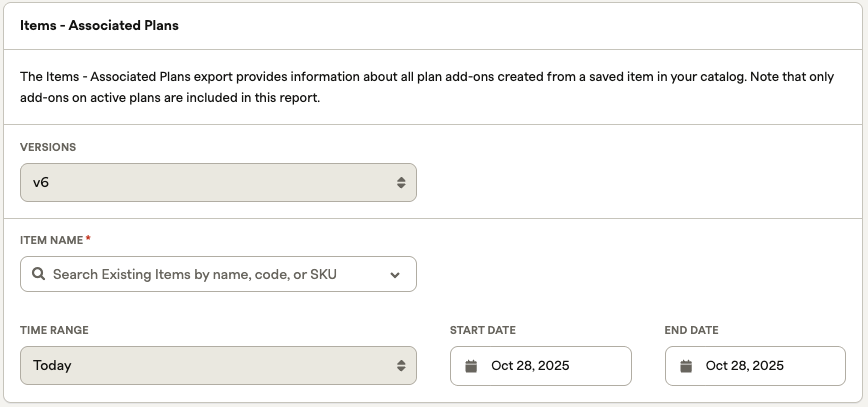Click the up-down arrows on Versions selector
Viewport: 868px width, 407px height.
401,183
